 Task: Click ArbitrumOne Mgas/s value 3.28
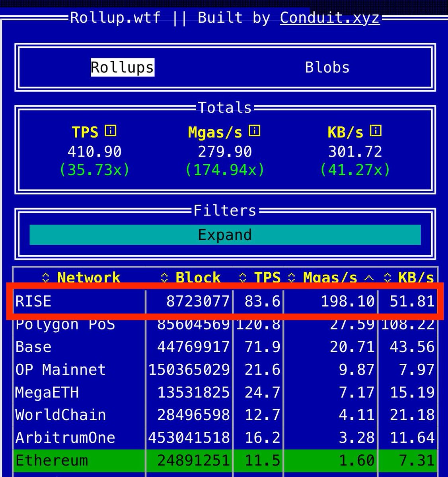[x=357, y=438]
